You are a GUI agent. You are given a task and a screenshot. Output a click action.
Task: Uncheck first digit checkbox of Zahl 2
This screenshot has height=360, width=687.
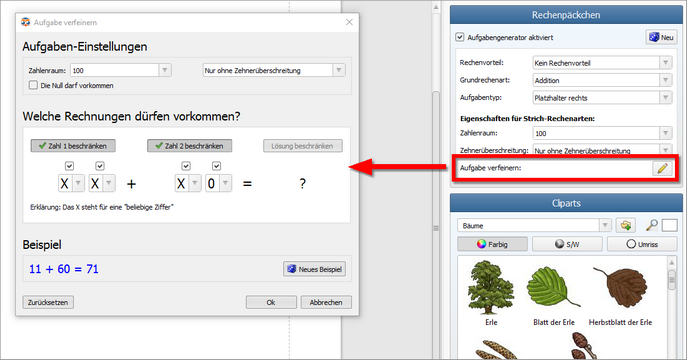click(x=186, y=166)
